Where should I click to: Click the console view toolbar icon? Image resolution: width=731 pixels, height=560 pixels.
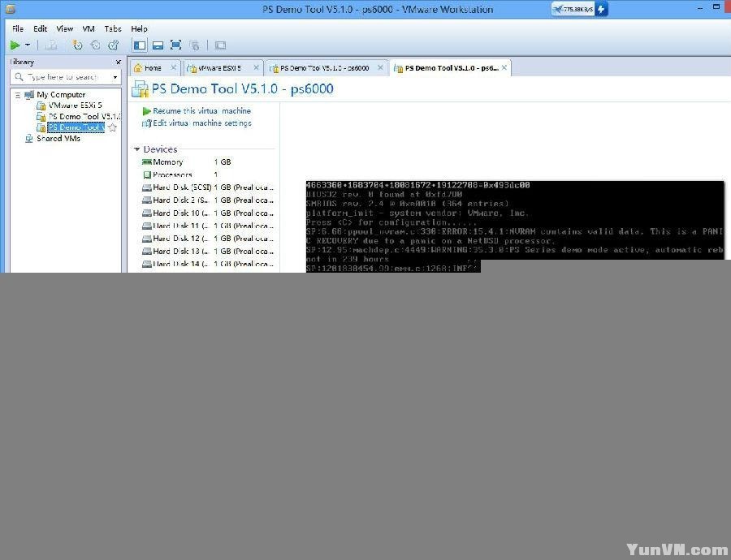click(220, 45)
